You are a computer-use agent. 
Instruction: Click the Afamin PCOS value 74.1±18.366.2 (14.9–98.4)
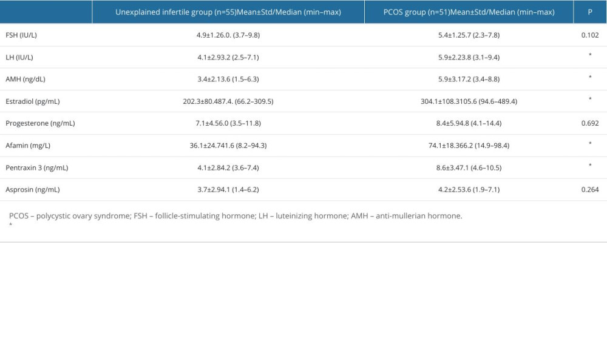point(469,146)
